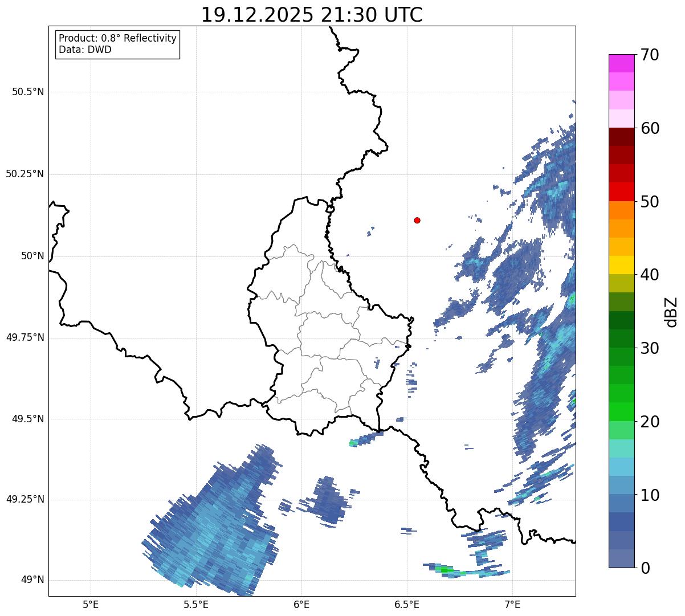
Task: Click the dark blue colorbar segment below 10
Action: pos(621,521)
